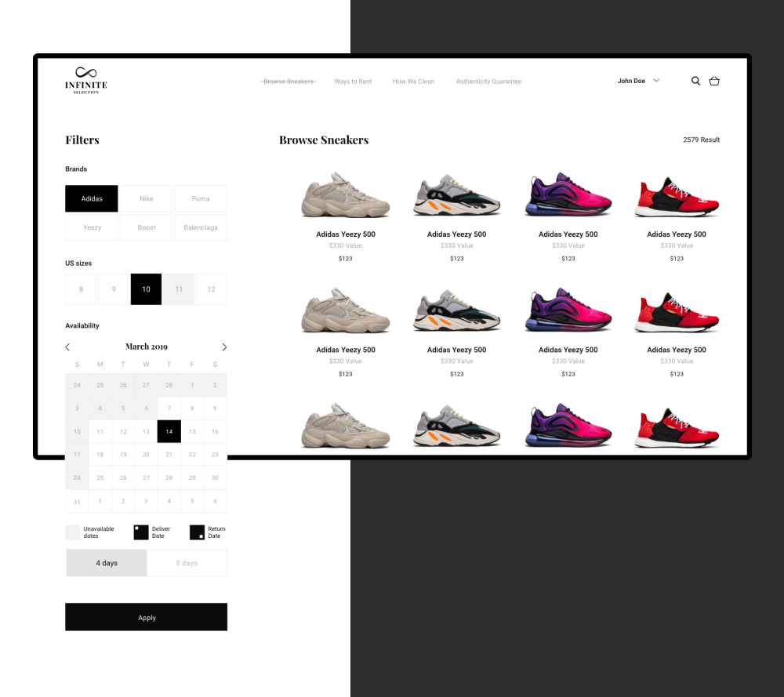Viewport: 784px width, 697px height.
Task: Open first-row grey Wave Runner sneaker image
Action: tap(456, 195)
